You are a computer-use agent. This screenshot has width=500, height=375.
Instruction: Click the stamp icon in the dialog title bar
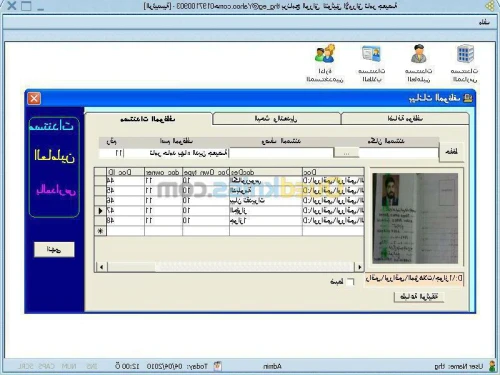468,98
